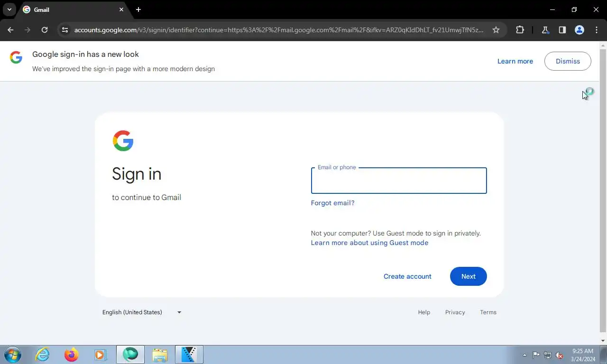The width and height of the screenshot is (607, 364).
Task: Click the taskbar clock showing 9:25 AM
Action: click(583, 355)
